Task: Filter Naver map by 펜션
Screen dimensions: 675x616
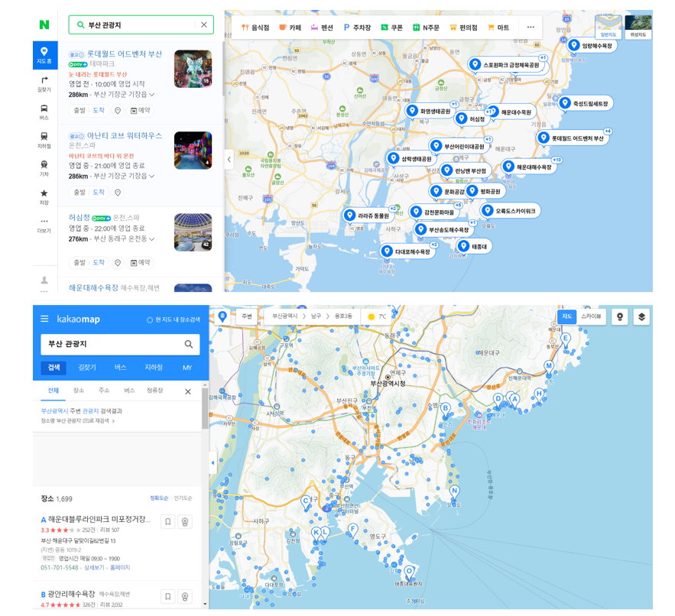Action: click(322, 28)
